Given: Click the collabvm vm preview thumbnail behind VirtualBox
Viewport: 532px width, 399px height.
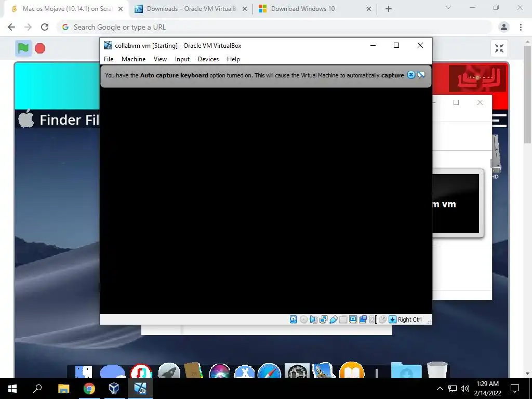Looking at the screenshot, I should [458, 203].
